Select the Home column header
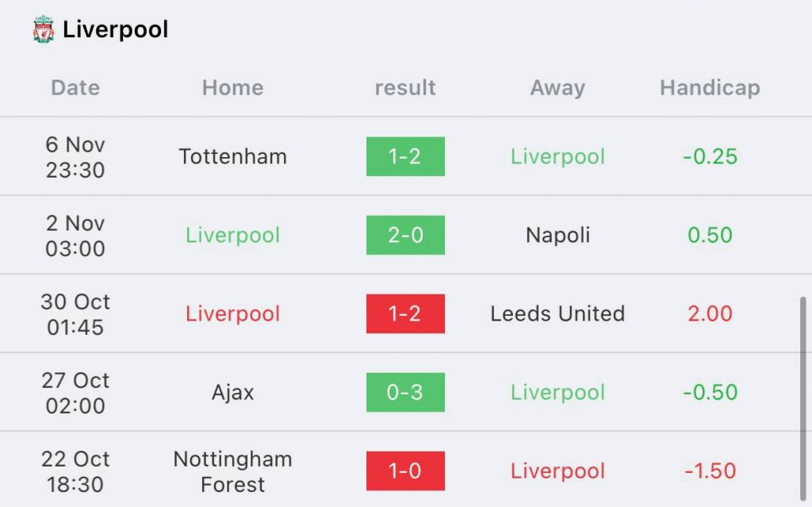The image size is (812, 507). click(233, 87)
